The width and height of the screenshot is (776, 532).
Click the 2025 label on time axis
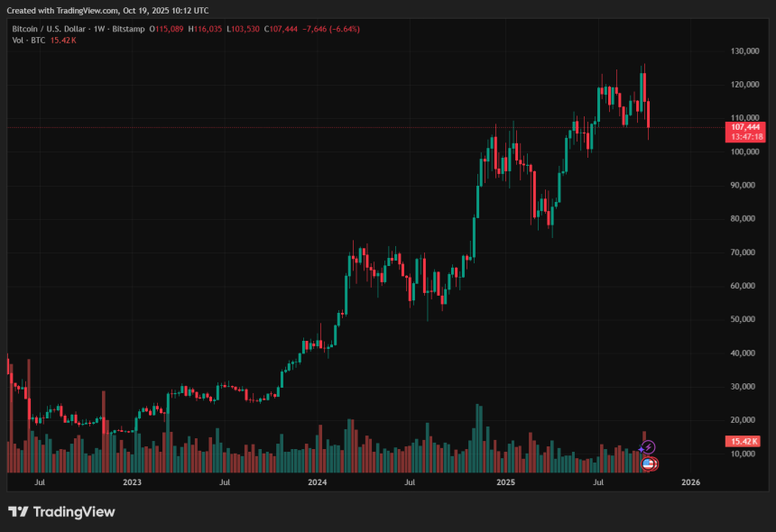pyautogui.click(x=505, y=482)
